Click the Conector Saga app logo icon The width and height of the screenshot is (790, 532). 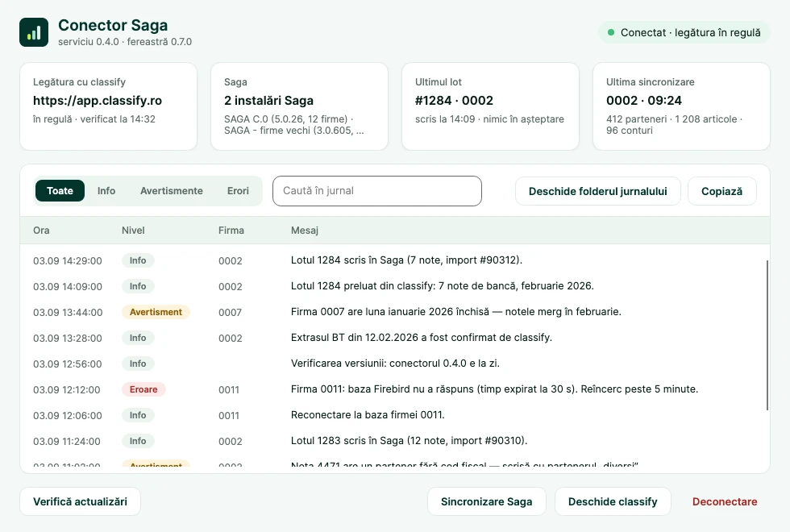click(x=34, y=32)
